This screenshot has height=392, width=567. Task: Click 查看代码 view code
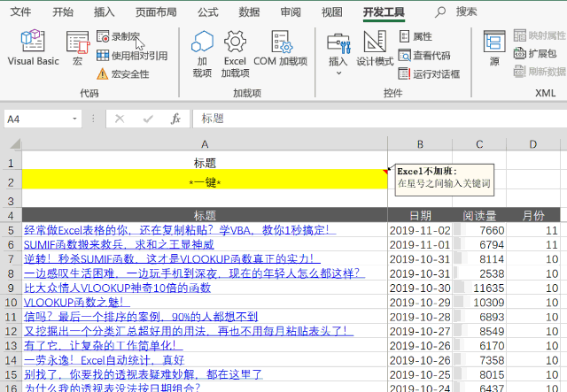tap(424, 56)
